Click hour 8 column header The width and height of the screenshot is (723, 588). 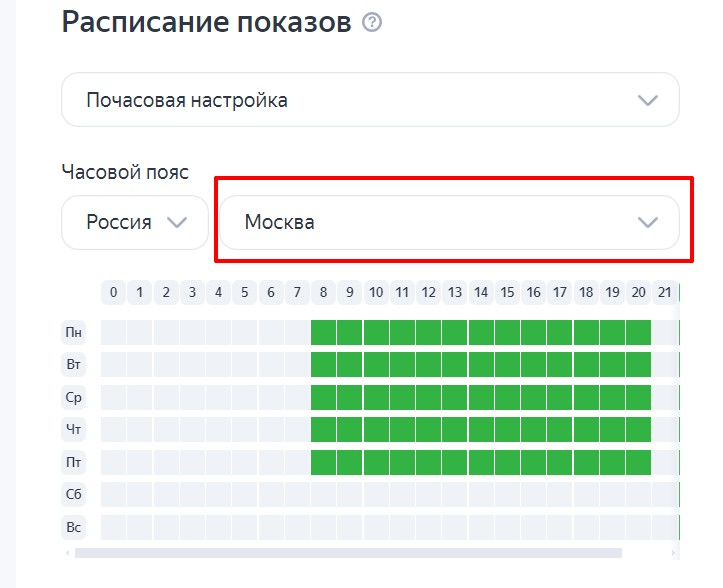[324, 292]
